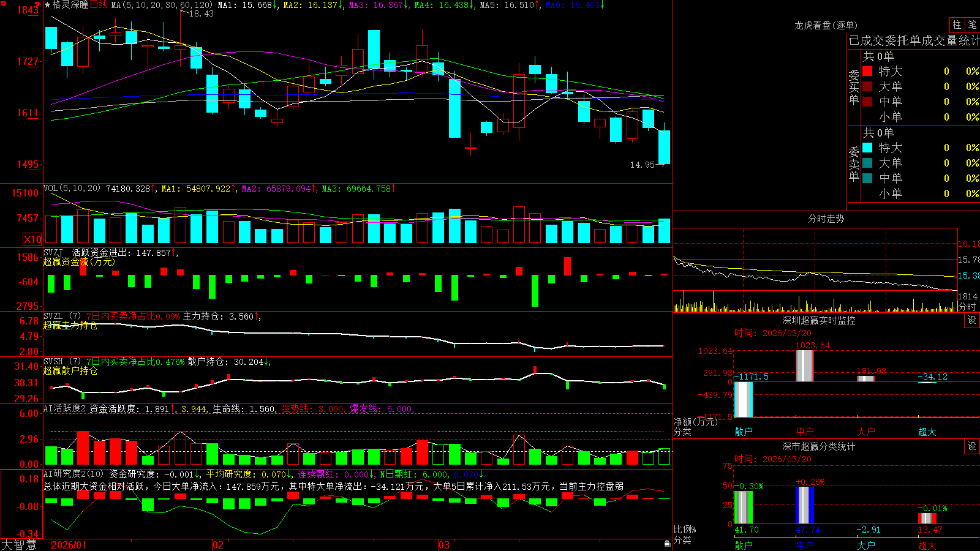The height and width of the screenshot is (551, 980).
Task: Click the star marker before 格灵深瞳
Action: pos(47,5)
